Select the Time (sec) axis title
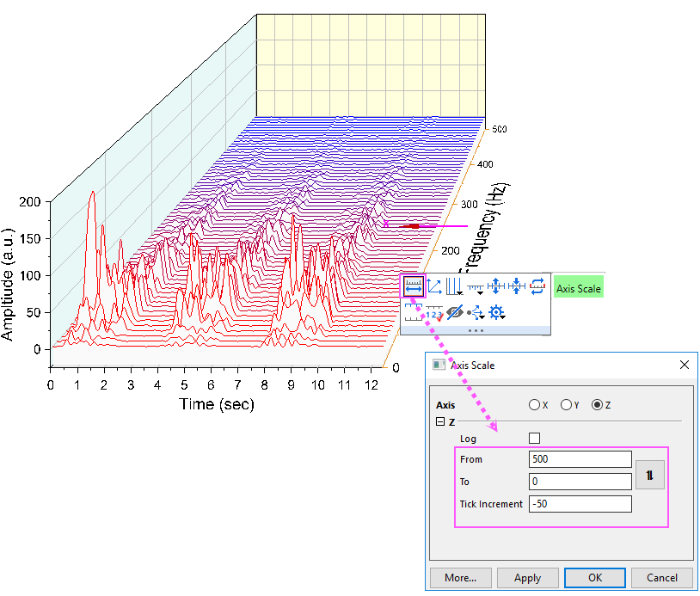Screen dimensions: 700x596 point(217,404)
